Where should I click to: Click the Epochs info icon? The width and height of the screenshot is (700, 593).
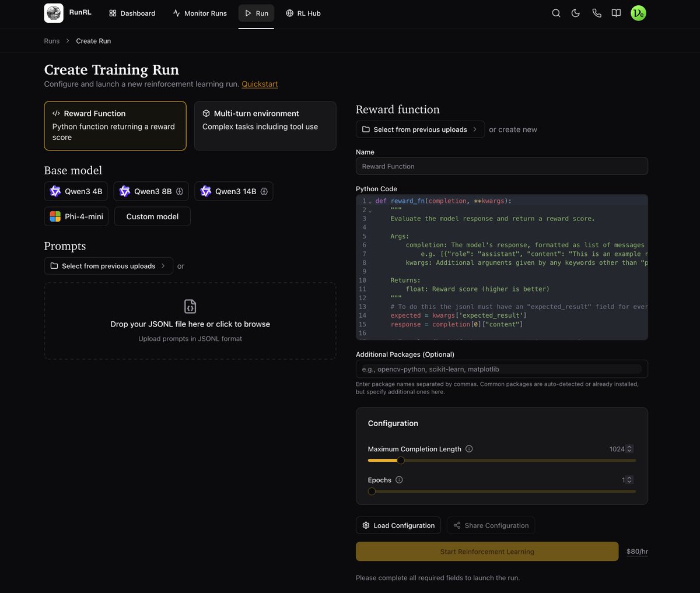[x=399, y=480]
